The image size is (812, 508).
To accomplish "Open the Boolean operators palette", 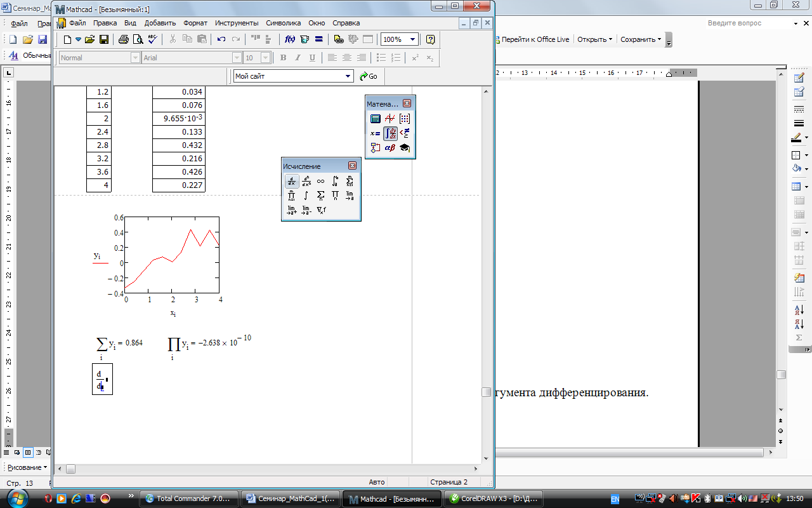I will (405, 133).
